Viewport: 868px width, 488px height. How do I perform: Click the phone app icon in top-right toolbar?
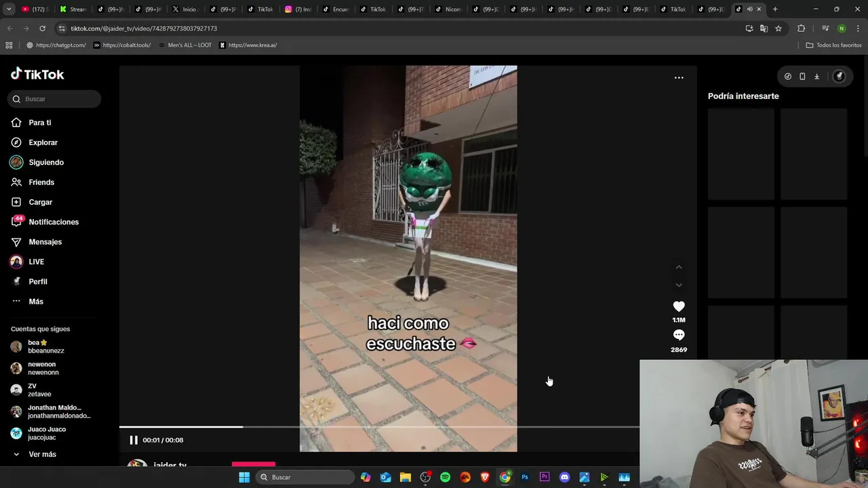(x=802, y=77)
